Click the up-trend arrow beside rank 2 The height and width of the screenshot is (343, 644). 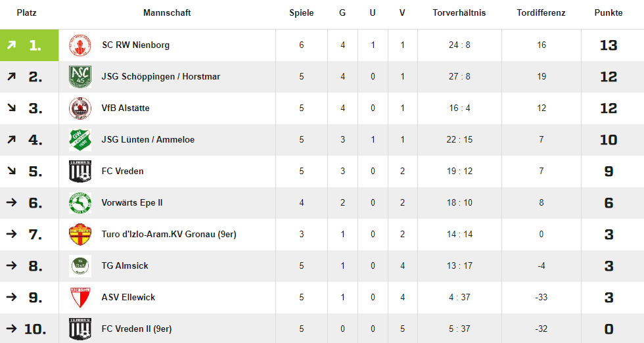click(x=12, y=76)
